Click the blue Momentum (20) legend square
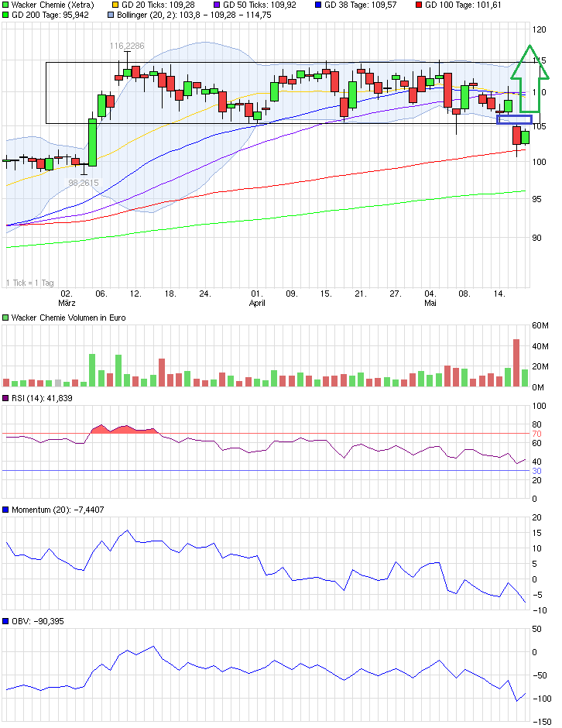Screen dimensions: 562x728 click(6, 510)
